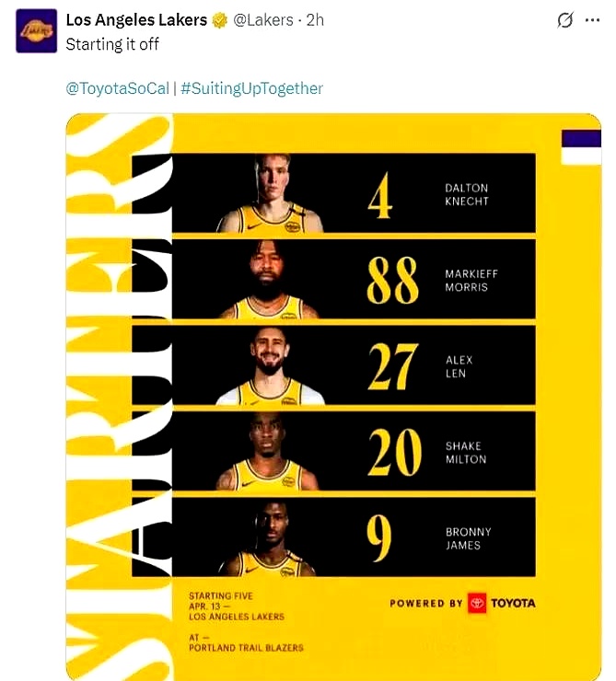This screenshot has height=681, width=616.
Task: Click the purple and white color block
Action: [x=580, y=147]
